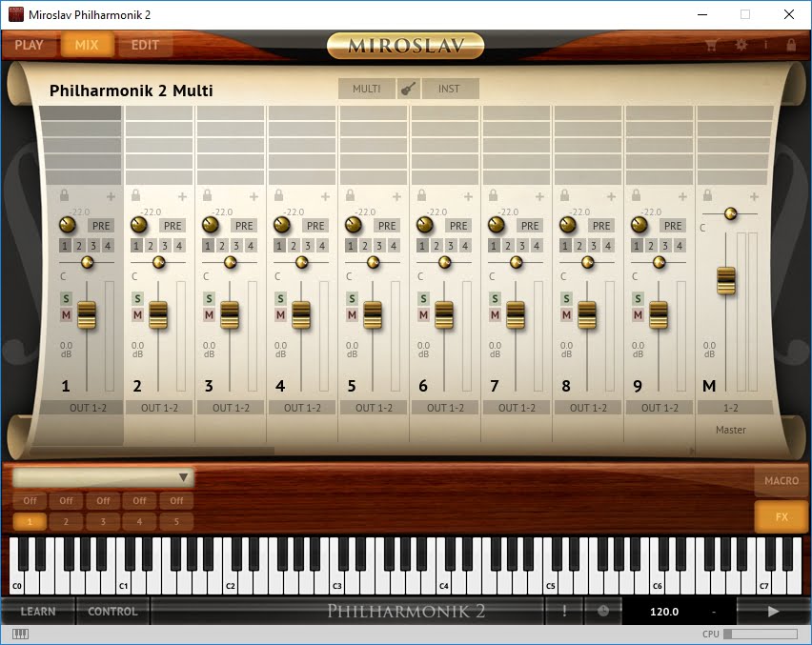Toggle lock icon on channel 9
The height and width of the screenshot is (645, 812).
(636, 195)
